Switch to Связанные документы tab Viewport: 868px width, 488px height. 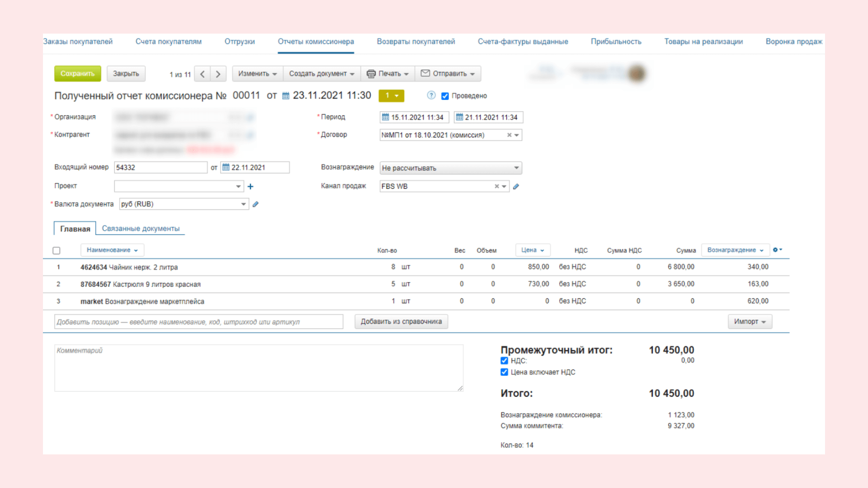coord(141,229)
